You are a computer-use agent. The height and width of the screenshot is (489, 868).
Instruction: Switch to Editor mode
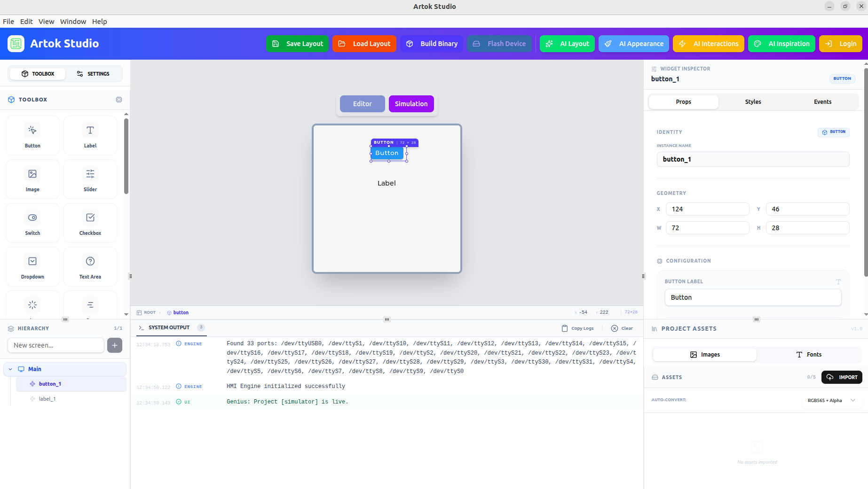point(362,104)
